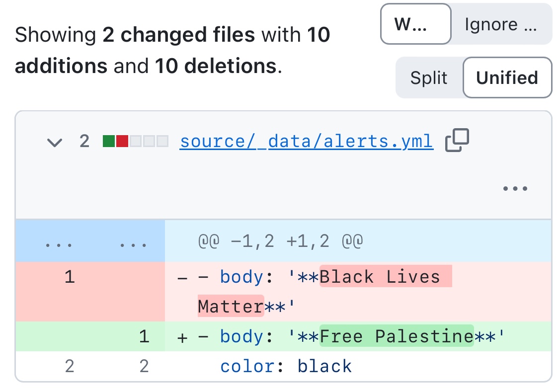This screenshot has width=560, height=392.
Task: Click the removed 'Black Lives' line text
Action: coord(386,277)
